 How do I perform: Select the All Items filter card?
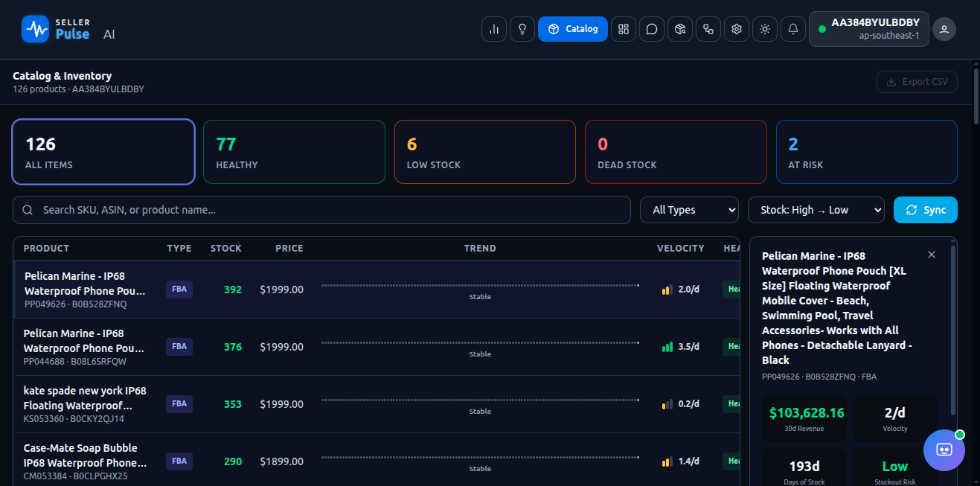coord(103,152)
